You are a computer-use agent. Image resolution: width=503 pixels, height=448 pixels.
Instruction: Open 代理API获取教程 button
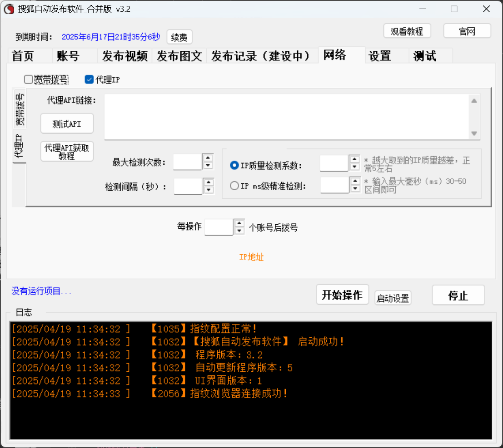(x=67, y=151)
